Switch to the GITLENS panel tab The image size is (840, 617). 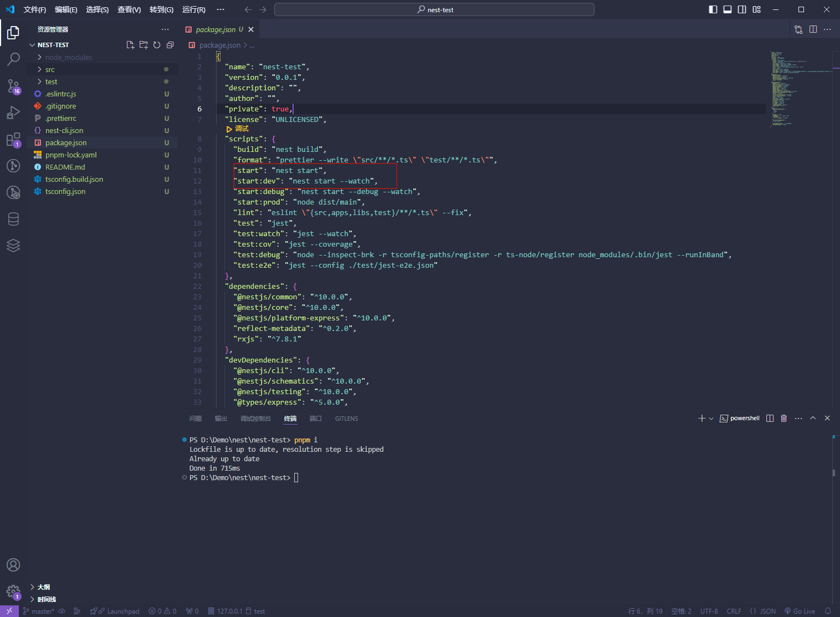pyautogui.click(x=346, y=419)
